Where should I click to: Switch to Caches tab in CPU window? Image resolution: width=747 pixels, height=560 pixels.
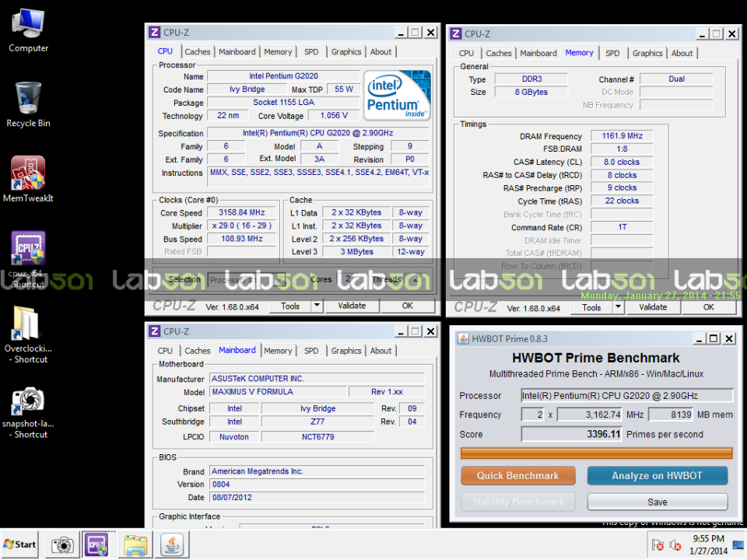coord(197,52)
